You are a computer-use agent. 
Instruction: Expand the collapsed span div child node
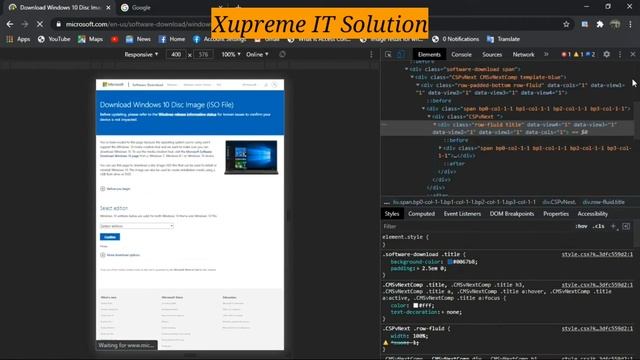coord(440,148)
